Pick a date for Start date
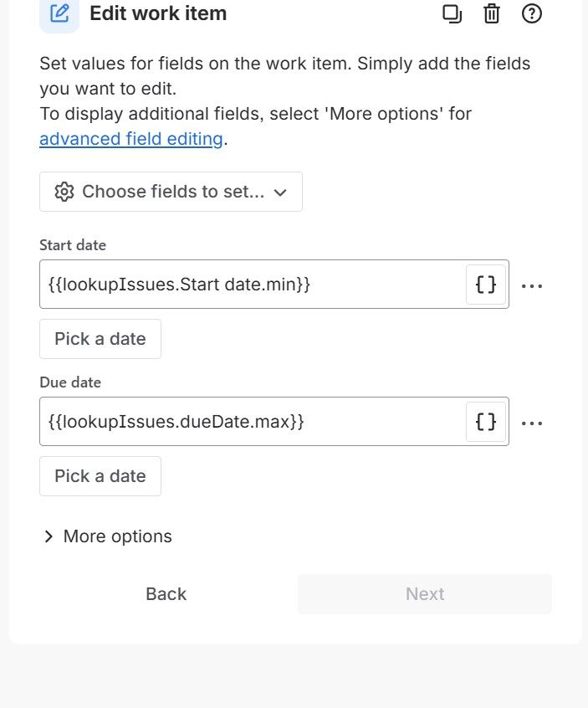Viewport: 588px width, 708px height. click(x=100, y=338)
